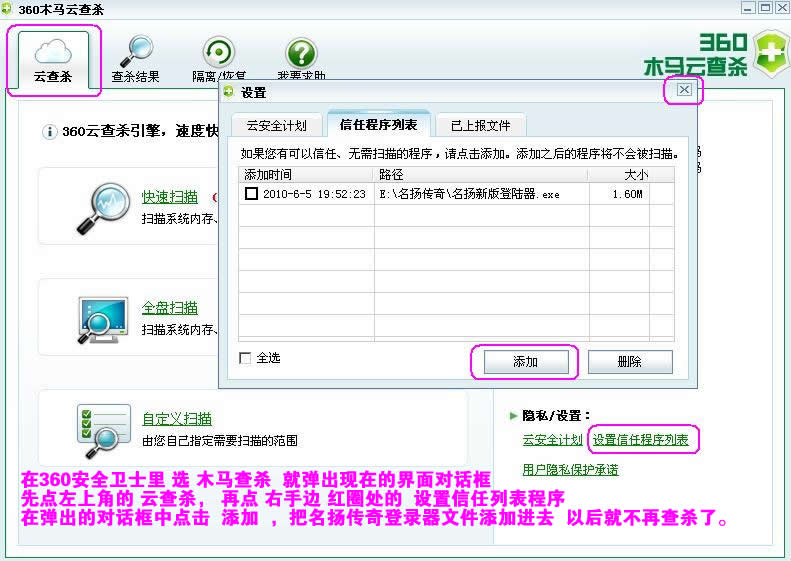
Task: Toggle the 全选 select-all checkbox
Action: 246,358
